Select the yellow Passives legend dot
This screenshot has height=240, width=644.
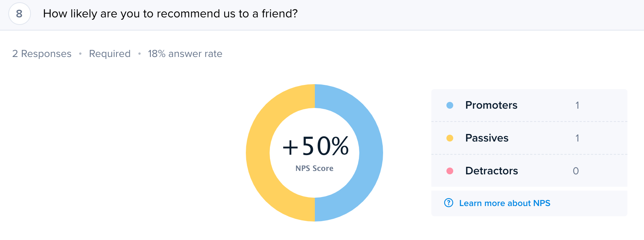tap(450, 138)
